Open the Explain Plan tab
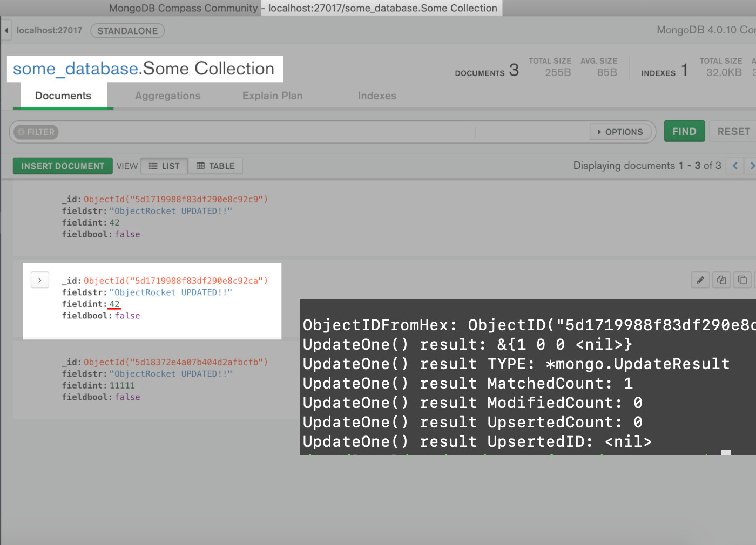This screenshot has width=756, height=545. click(272, 96)
